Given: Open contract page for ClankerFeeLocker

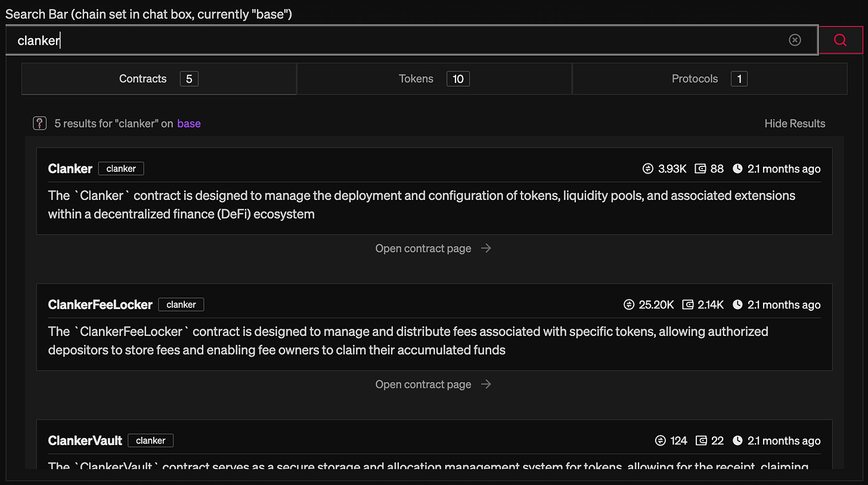Looking at the screenshot, I should click(x=423, y=384).
